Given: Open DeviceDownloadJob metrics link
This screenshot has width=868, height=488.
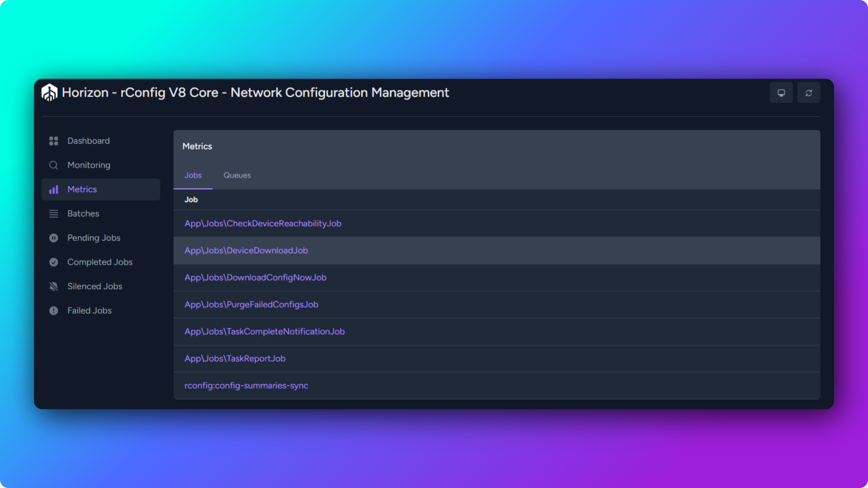Looking at the screenshot, I should (246, 251).
